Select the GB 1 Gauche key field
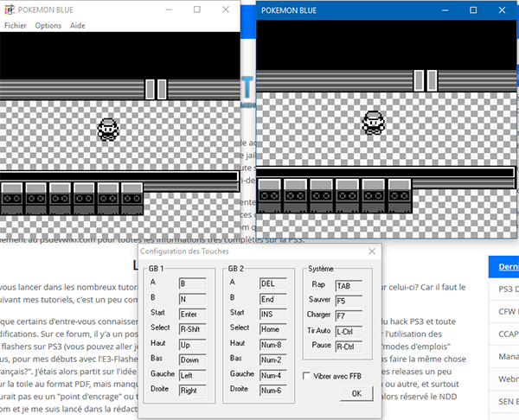The height and width of the screenshot is (420, 519). [192, 375]
